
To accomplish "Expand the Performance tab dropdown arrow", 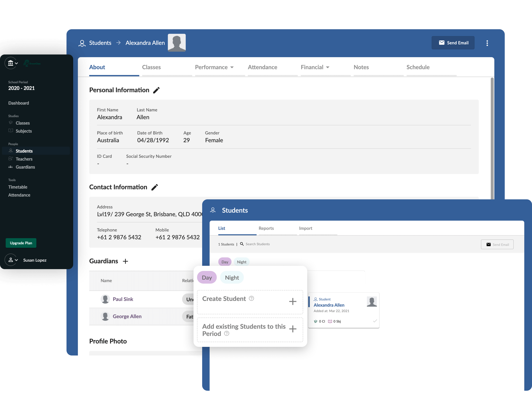I will coord(232,67).
